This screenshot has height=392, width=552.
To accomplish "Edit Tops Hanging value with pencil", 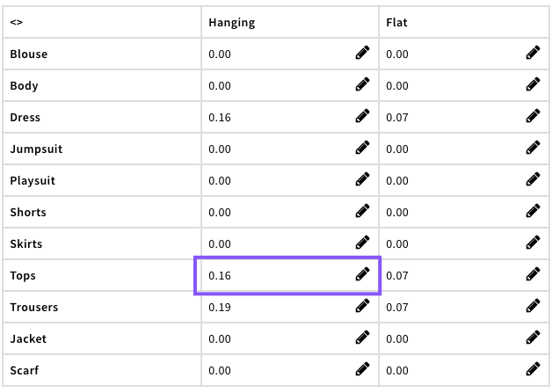I will pyautogui.click(x=362, y=275).
